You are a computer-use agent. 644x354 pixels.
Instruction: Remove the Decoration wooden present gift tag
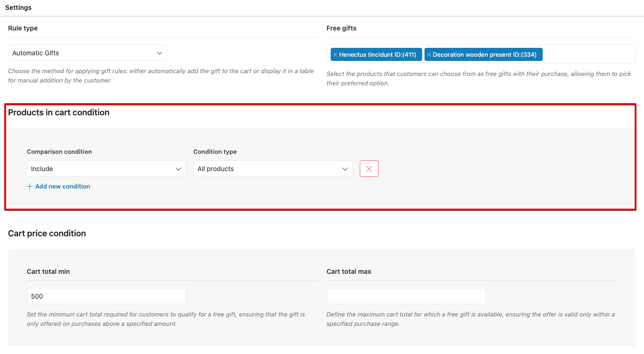tap(429, 55)
